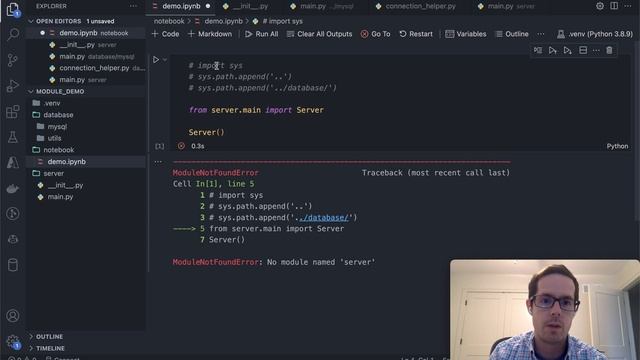Run the notebook cell with play icon
The image size is (640, 360).
pyautogui.click(x=156, y=60)
